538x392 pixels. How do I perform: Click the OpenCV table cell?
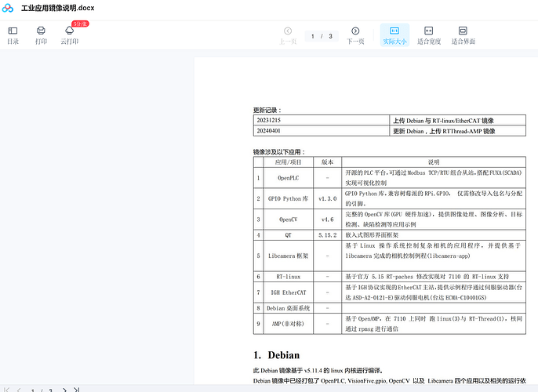click(x=289, y=220)
